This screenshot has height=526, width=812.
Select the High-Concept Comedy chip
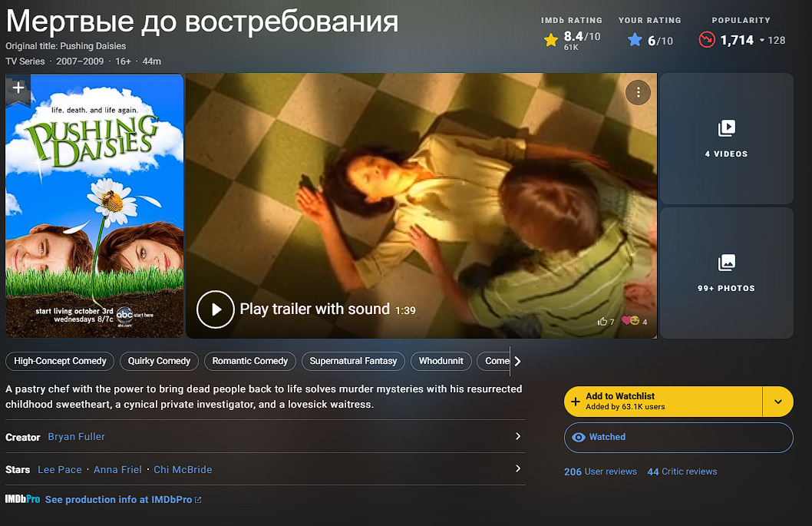[x=60, y=361]
